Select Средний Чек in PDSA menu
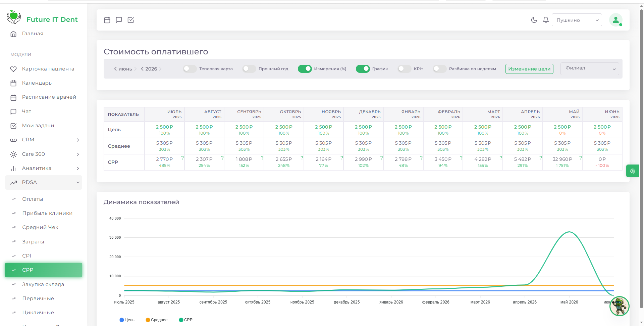Image resolution: width=644 pixels, height=326 pixels. click(x=40, y=227)
